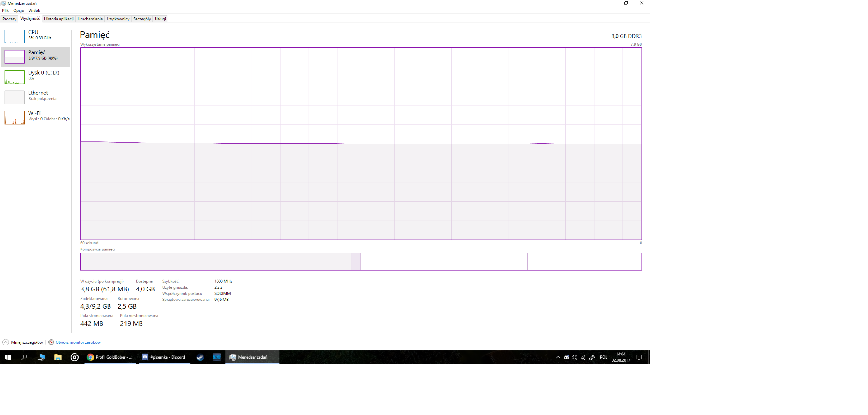868x415 pixels.
Task: Click the volume speaker tray icon
Action: coord(574,357)
